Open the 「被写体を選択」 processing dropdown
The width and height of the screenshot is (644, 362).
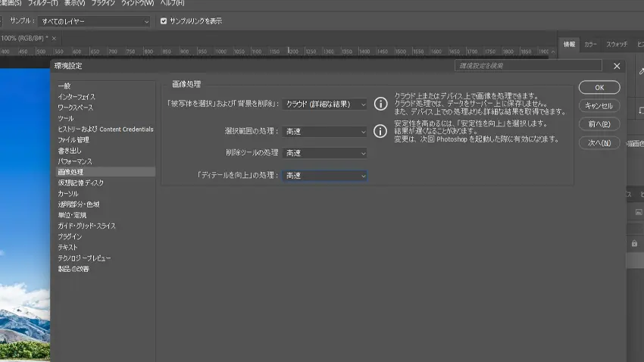pos(326,104)
